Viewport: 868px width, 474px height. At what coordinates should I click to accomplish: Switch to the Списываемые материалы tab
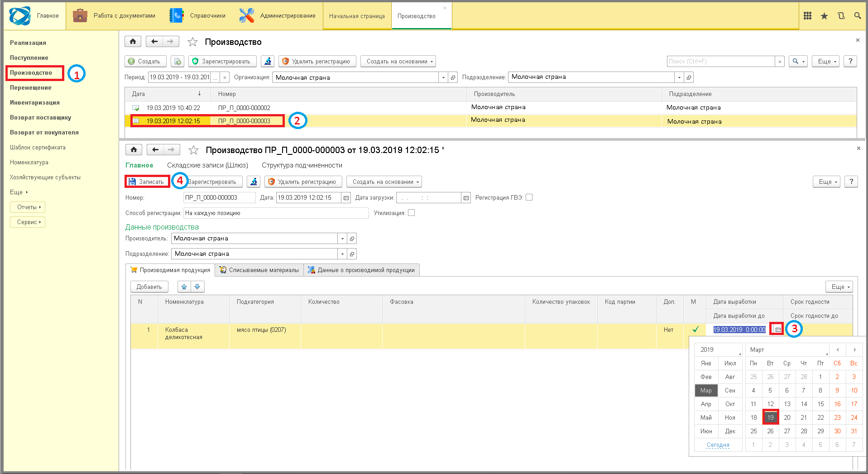pos(259,270)
